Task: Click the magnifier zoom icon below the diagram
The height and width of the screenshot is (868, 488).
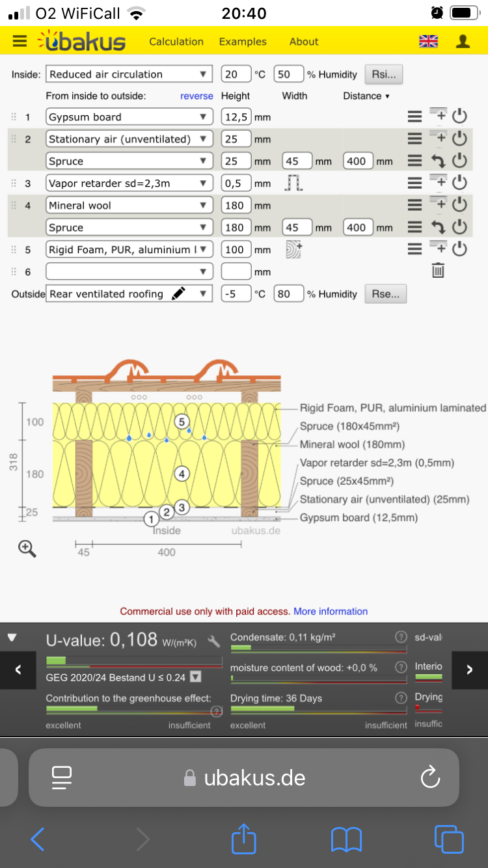Action: coord(27,549)
